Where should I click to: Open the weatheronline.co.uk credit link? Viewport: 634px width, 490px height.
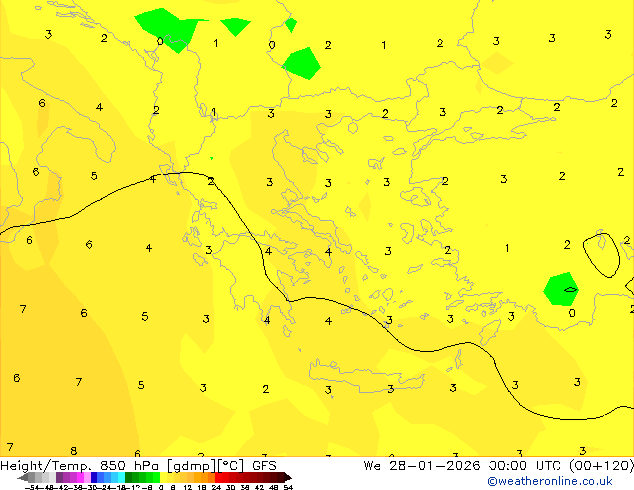click(549, 481)
